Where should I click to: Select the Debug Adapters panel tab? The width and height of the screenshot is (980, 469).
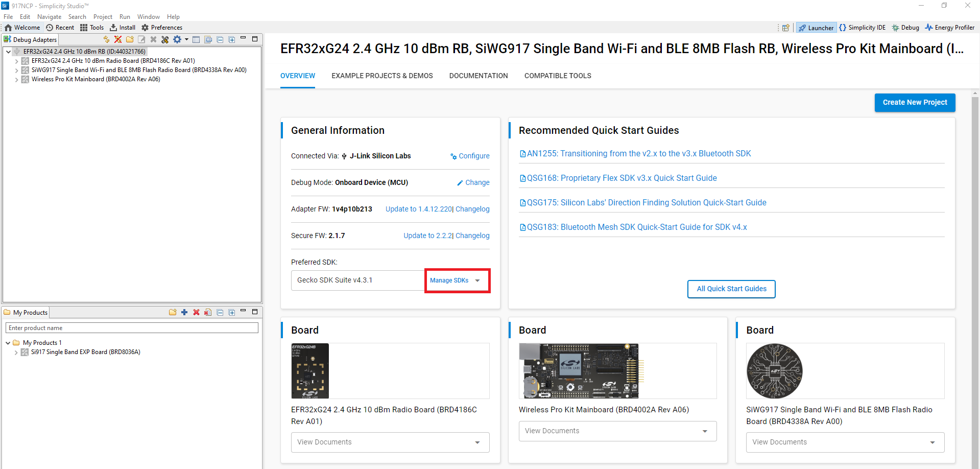click(30, 39)
